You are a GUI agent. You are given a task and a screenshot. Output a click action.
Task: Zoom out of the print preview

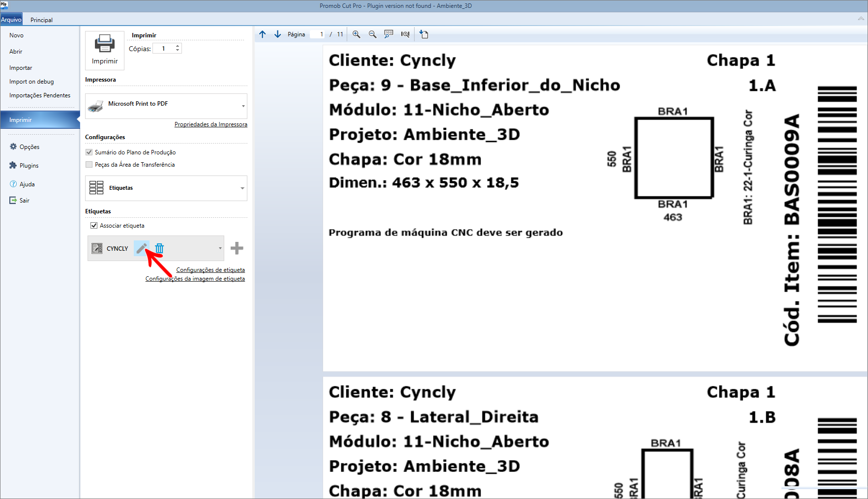point(373,34)
